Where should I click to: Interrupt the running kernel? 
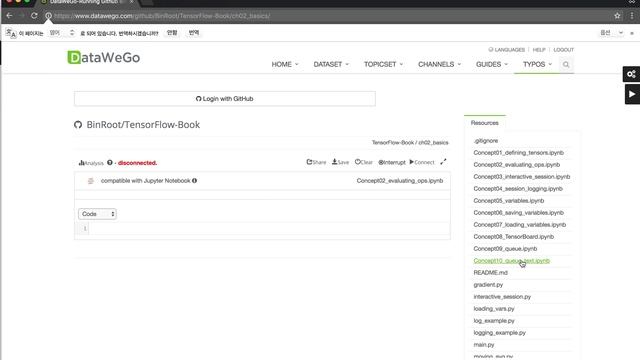pos(392,162)
